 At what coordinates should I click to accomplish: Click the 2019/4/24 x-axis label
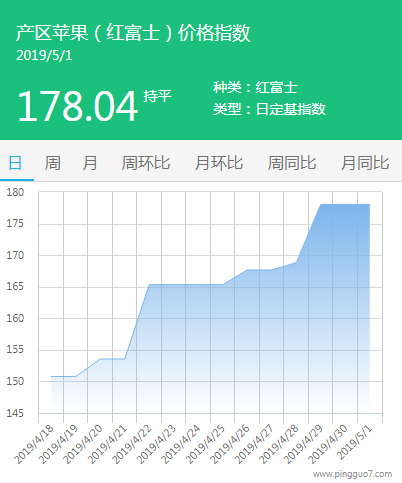[181, 444]
